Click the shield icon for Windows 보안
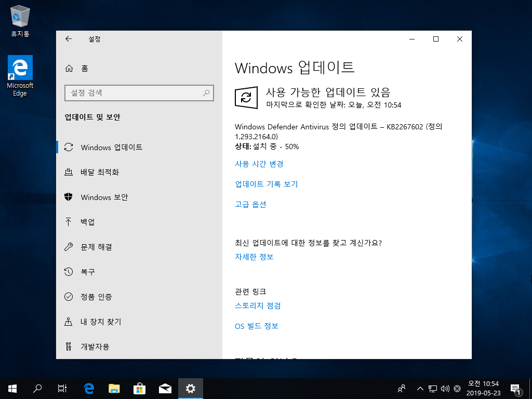The width and height of the screenshot is (532, 399). coord(69,197)
